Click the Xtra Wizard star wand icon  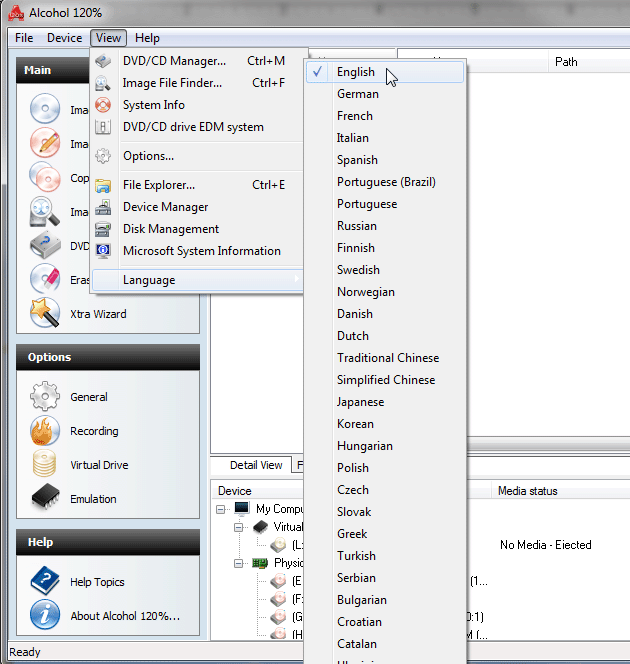coord(45,313)
